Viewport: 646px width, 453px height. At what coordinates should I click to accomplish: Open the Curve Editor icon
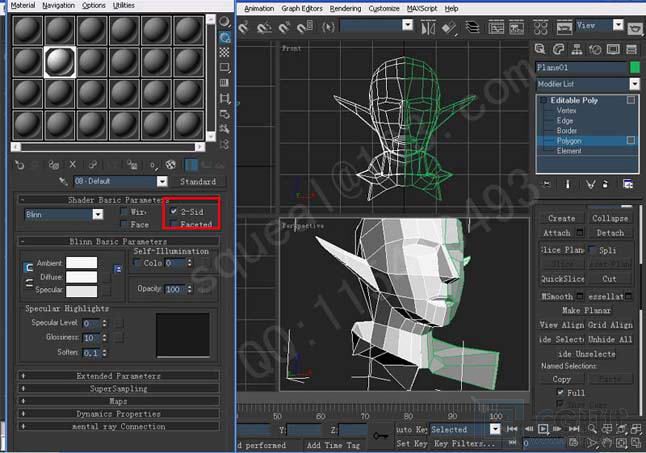tap(496, 27)
